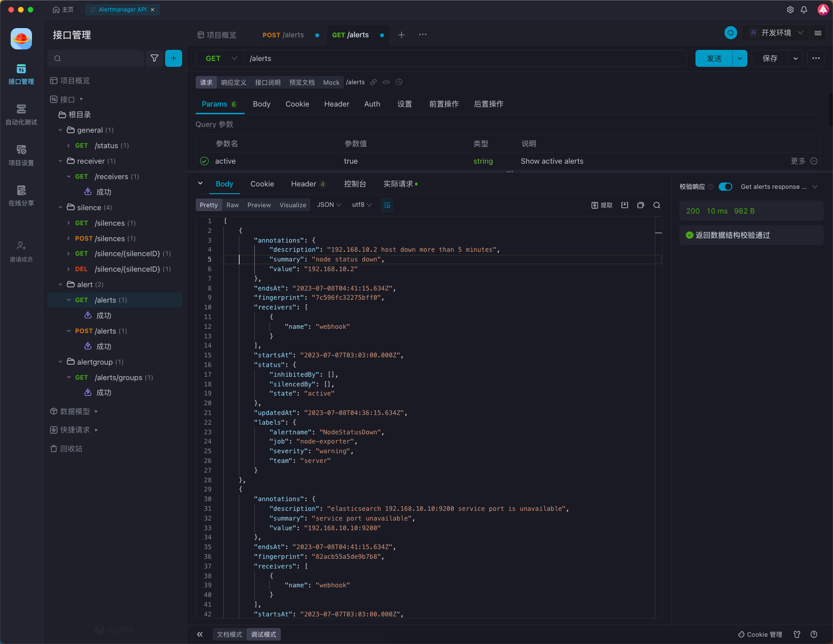Screen dimensions: 833x644
Task: Open the development environment dropdown
Action: pyautogui.click(x=776, y=33)
